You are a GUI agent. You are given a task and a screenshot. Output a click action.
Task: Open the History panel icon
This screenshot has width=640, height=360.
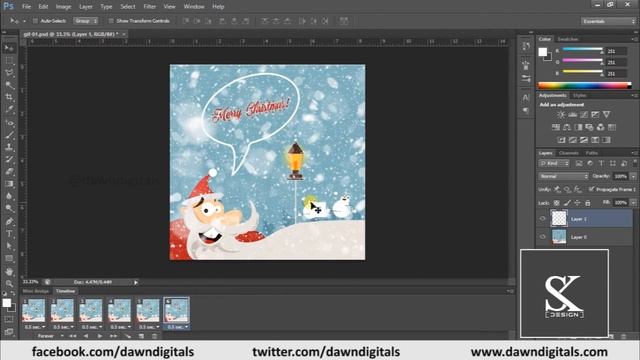click(x=526, y=46)
